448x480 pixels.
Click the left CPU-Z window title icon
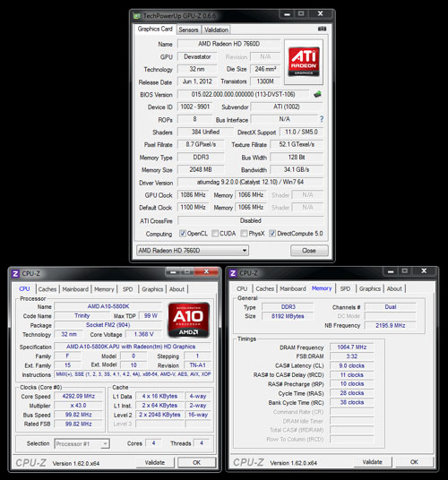[15, 273]
